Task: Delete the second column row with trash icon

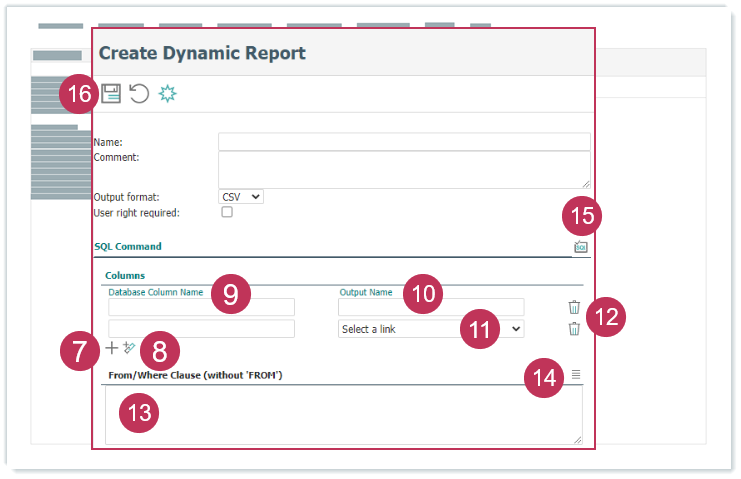Action: tap(574, 328)
